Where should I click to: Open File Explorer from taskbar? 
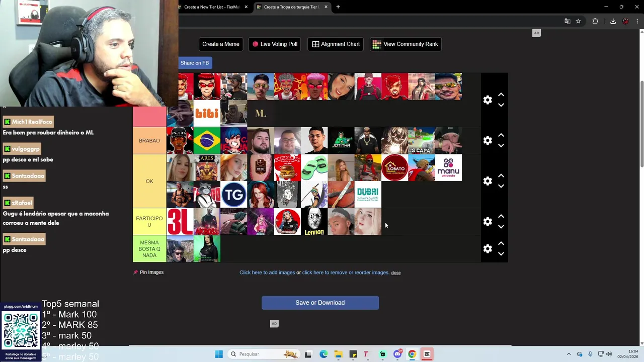pyautogui.click(x=338, y=354)
